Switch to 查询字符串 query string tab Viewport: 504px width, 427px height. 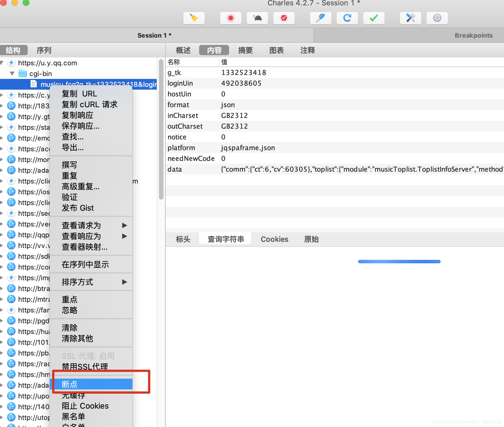click(225, 239)
